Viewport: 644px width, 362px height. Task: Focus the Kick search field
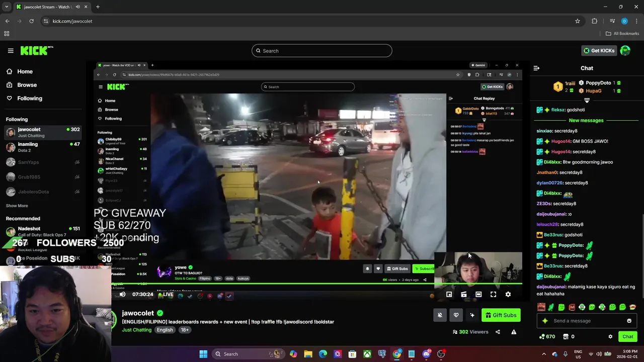(322, 51)
